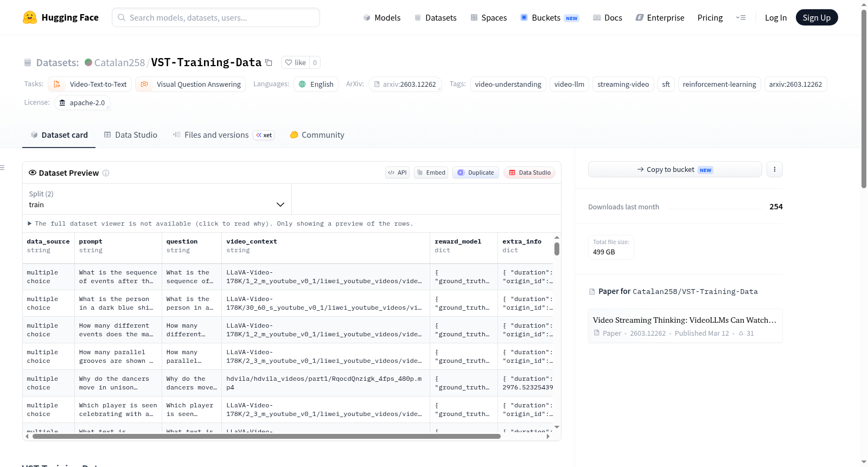Viewport: 868px width, 467px height.
Task: Open the three-dot menu beside Copy to bucket
Action: pos(775,169)
